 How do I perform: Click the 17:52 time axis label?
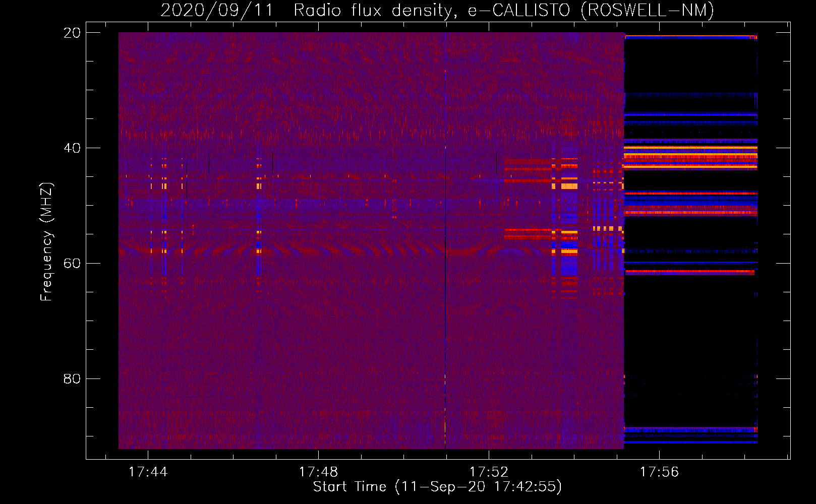tap(489, 472)
